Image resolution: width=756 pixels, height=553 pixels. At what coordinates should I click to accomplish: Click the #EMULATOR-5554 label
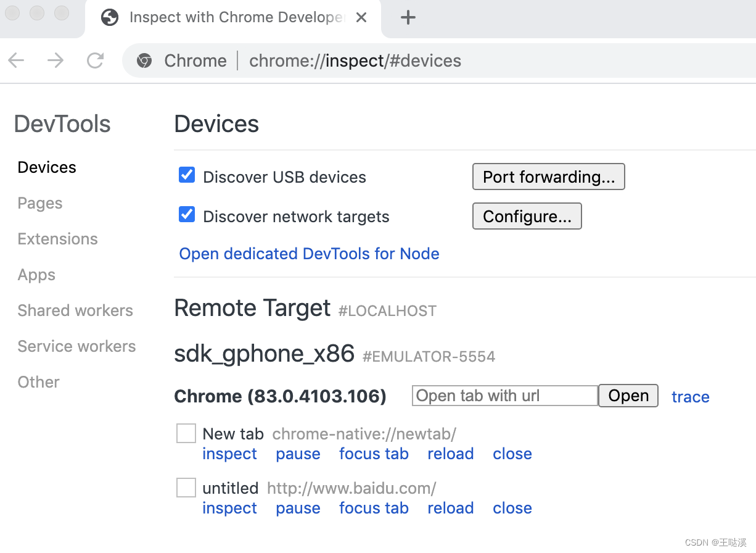pos(429,357)
